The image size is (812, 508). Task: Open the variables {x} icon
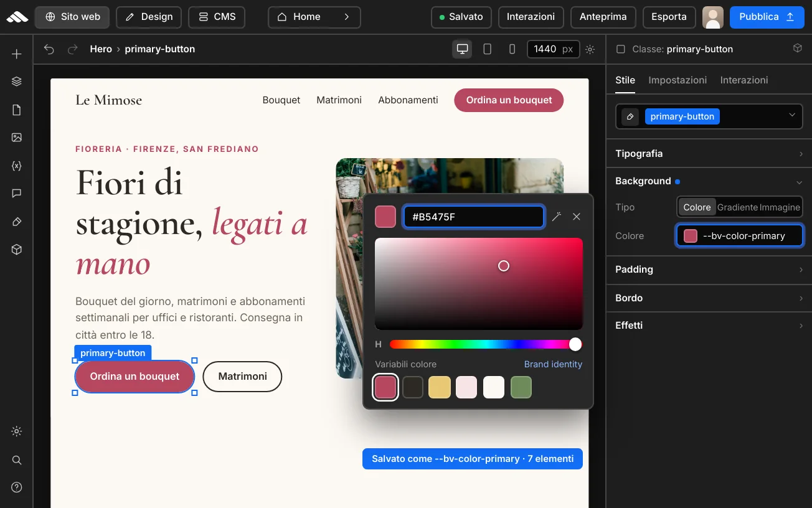(17, 166)
